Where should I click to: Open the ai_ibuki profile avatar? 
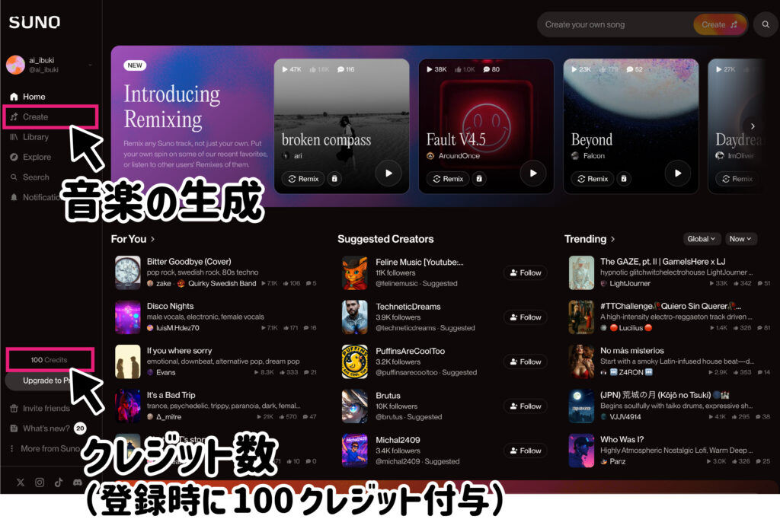15,65
